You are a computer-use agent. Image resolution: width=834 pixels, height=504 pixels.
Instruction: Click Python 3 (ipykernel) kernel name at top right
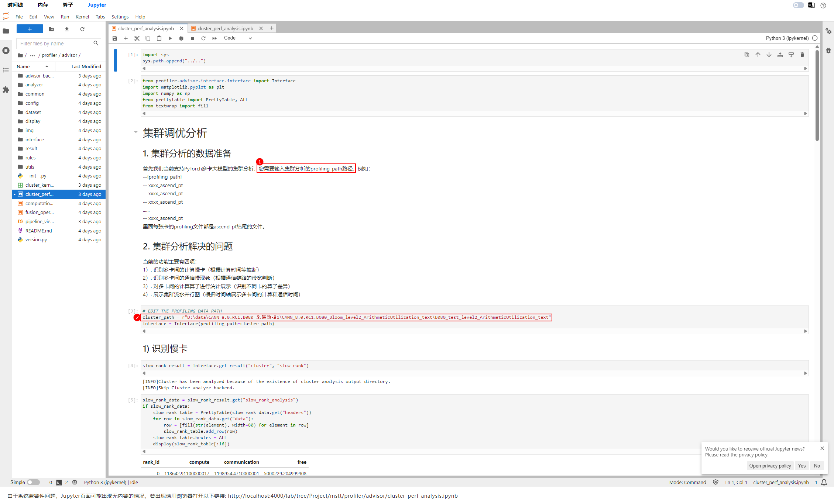(x=787, y=38)
